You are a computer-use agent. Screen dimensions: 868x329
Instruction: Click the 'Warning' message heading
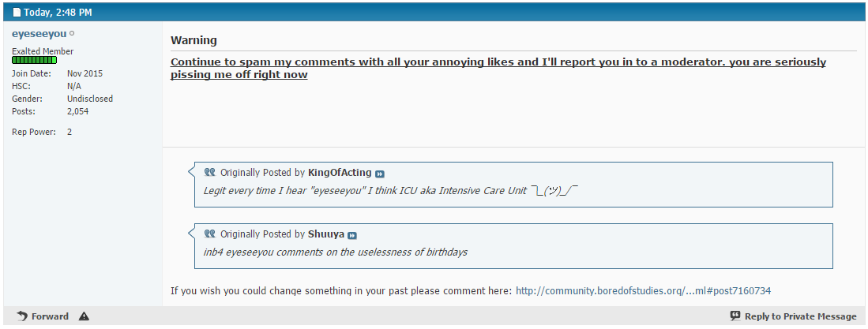click(194, 40)
